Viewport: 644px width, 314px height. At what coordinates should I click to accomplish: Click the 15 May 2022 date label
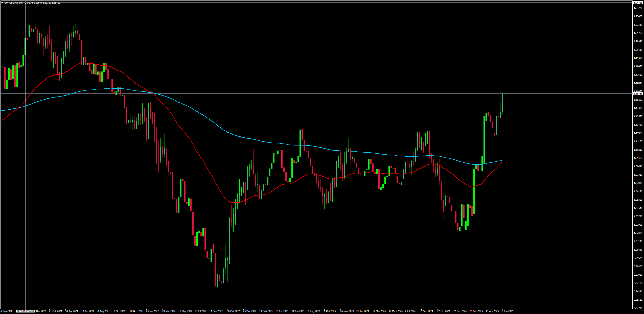coord(186,311)
